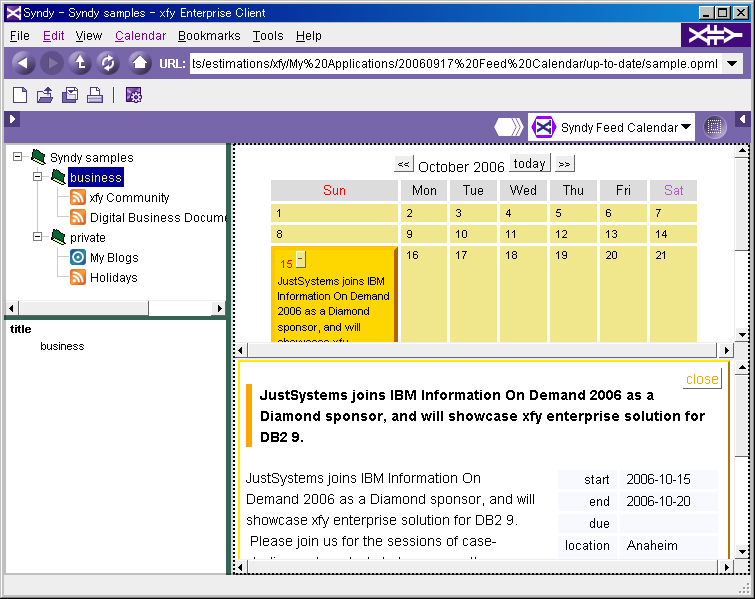Collapse day 15 event with minus button
This screenshot has height=599, width=755.
(x=300, y=259)
